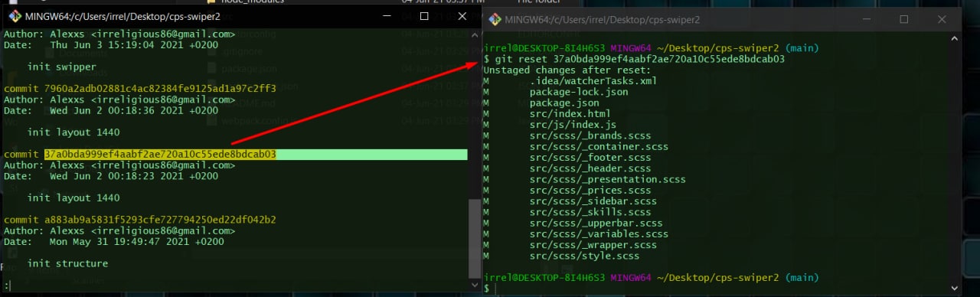Click 'Date: Mon May 31 19:49:47 2021' line
980x297 pixels.
[x=114, y=242]
